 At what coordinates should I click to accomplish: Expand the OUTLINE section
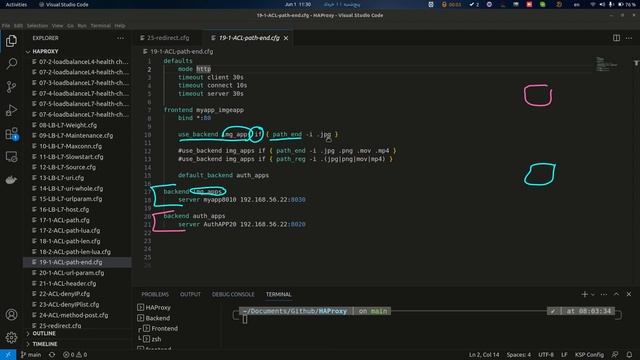(x=44, y=333)
